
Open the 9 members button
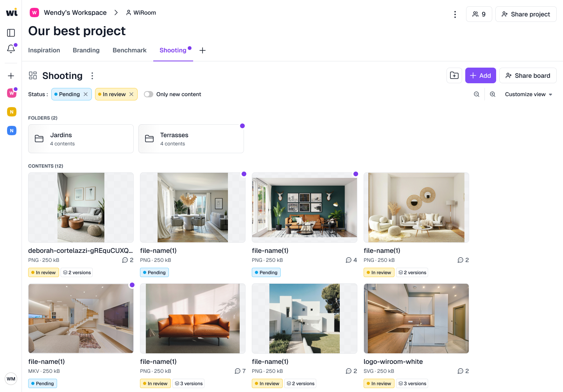(x=479, y=14)
